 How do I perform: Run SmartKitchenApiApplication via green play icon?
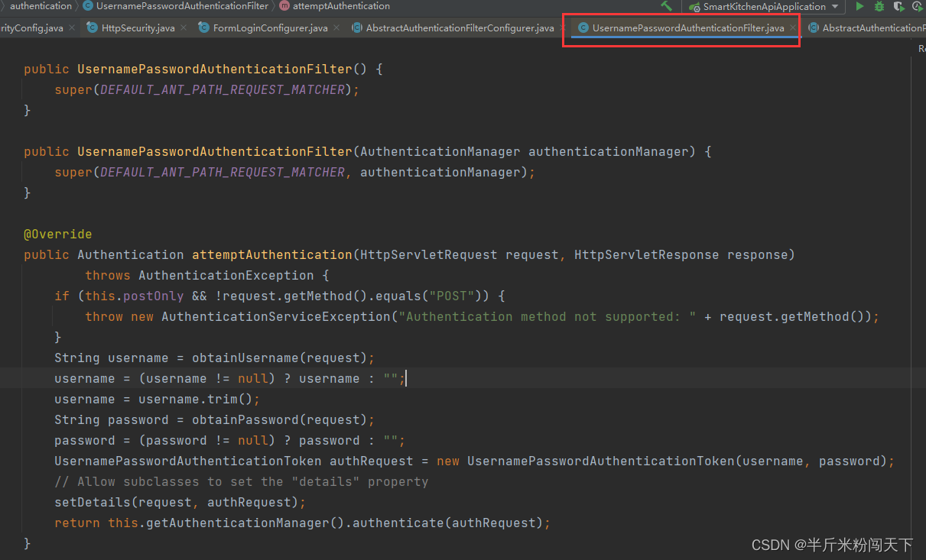pos(859,6)
